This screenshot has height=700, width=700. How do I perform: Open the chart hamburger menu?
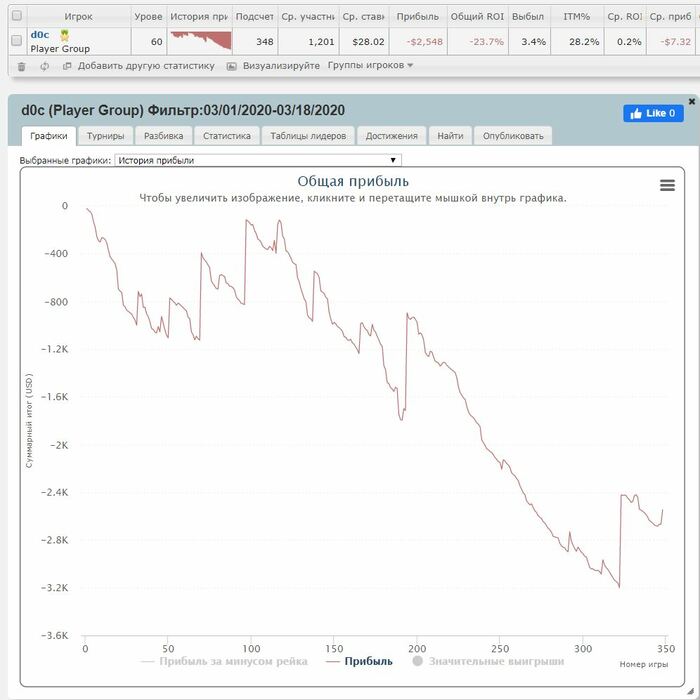[x=667, y=185]
